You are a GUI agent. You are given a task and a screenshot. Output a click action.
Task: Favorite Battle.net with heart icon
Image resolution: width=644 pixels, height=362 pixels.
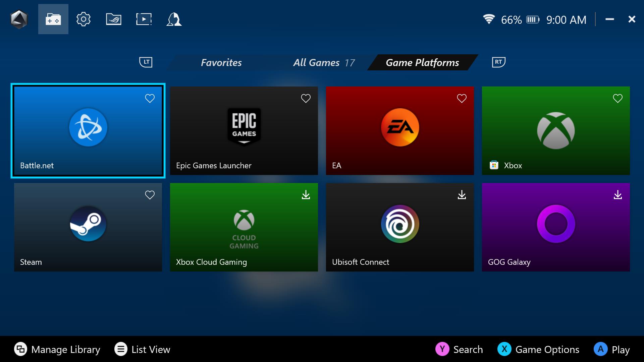[x=150, y=98]
